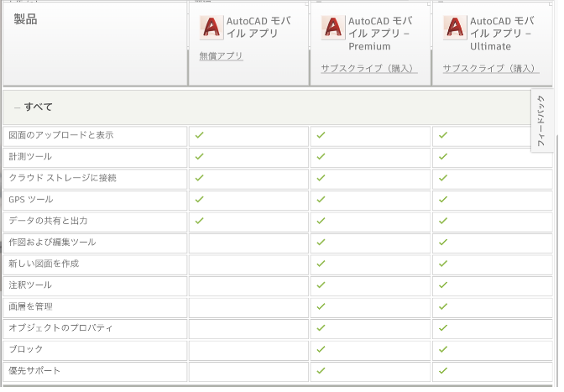Screen dimensions: 564x392
Task: Click the AutoCAD icon in the Premium column
Action: pyautogui.click(x=333, y=28)
